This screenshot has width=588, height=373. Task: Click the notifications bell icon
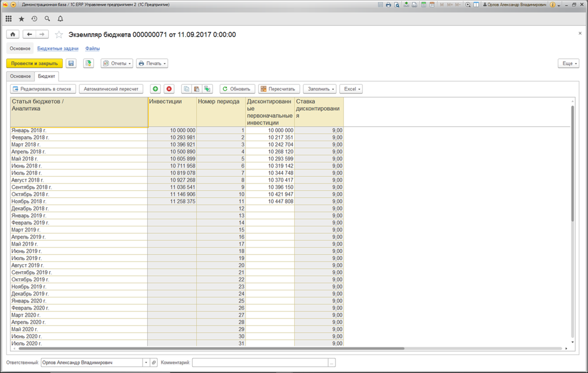(x=60, y=19)
